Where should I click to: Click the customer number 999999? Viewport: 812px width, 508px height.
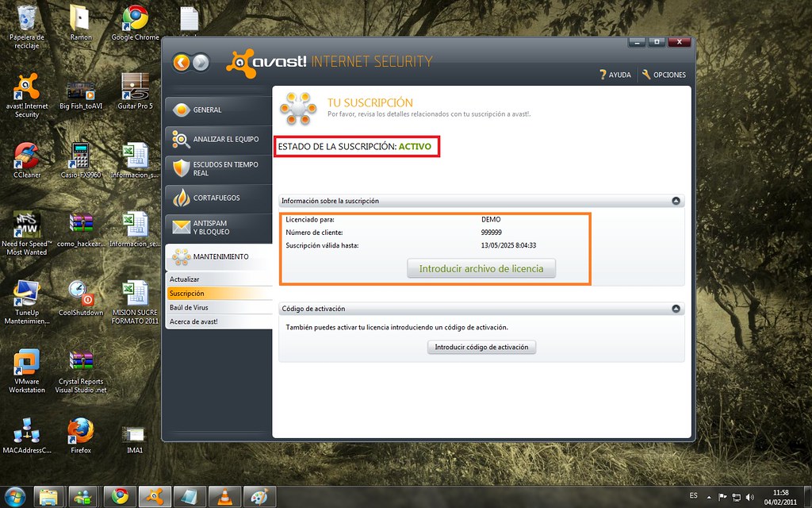pos(492,233)
